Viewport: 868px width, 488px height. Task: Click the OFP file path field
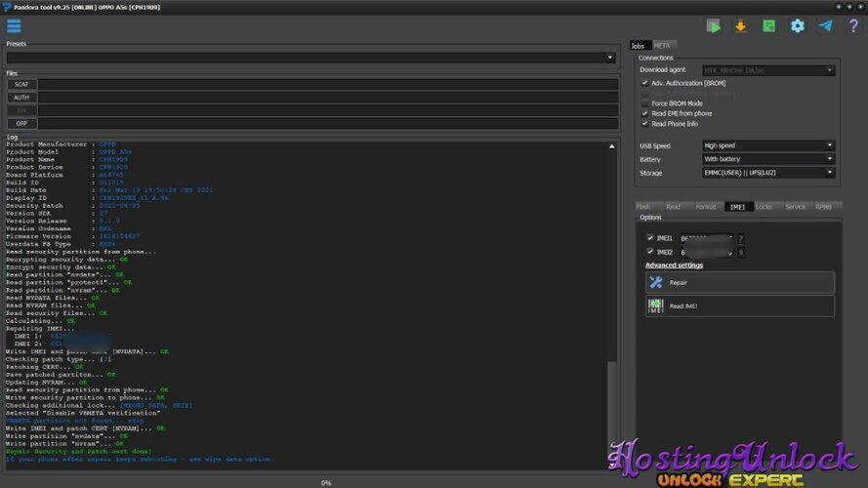[328, 123]
